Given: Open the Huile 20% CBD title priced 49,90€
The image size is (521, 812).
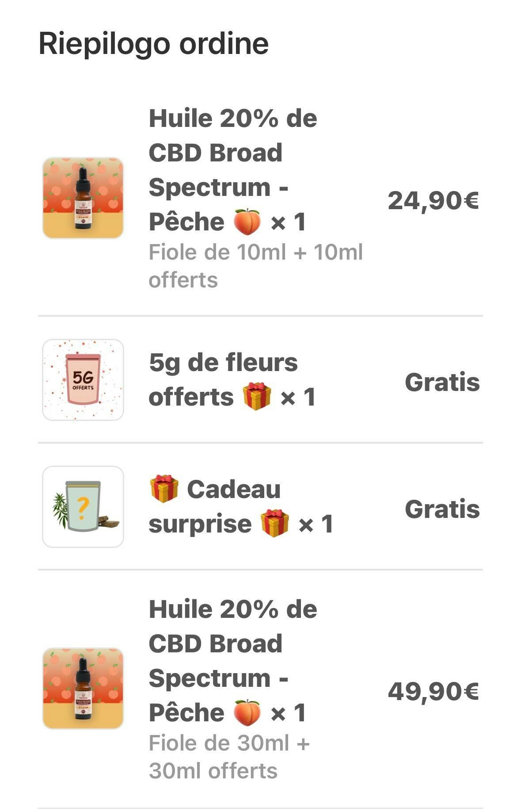Looking at the screenshot, I should [233, 661].
